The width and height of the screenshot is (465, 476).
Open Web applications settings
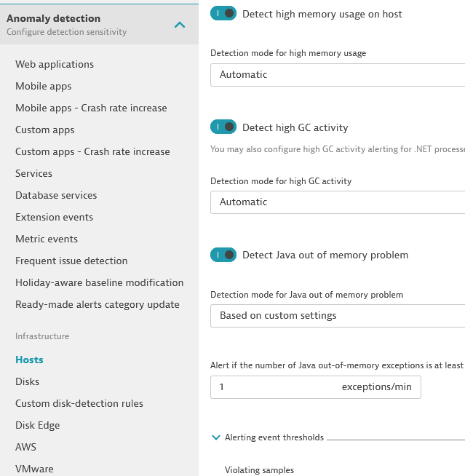click(x=55, y=64)
